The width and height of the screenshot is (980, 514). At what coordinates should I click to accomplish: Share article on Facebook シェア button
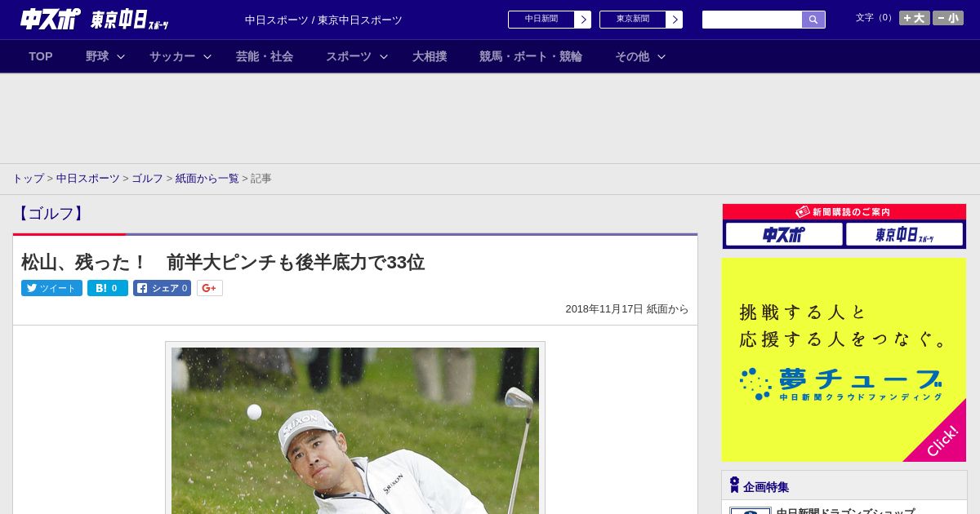pos(162,288)
